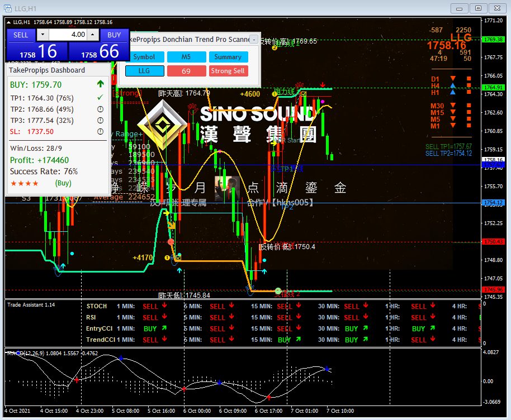Select the LLG symbol button in the scanner
This screenshot has width=511, height=420.
click(144, 71)
